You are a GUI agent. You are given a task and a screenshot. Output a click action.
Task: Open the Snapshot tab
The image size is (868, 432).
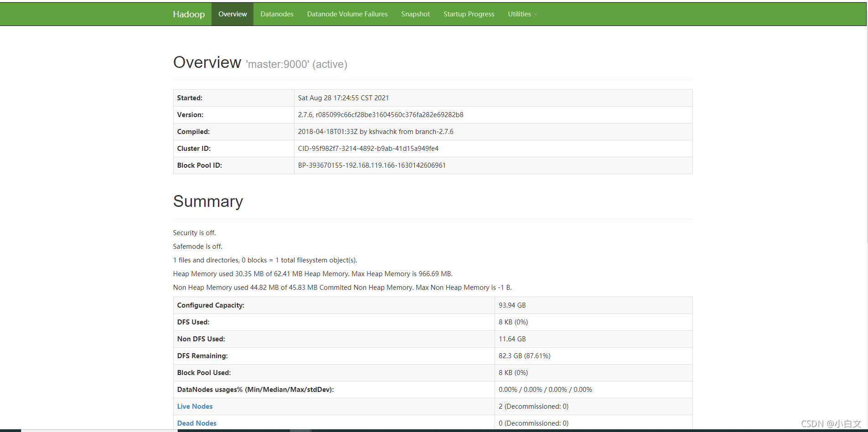point(415,14)
